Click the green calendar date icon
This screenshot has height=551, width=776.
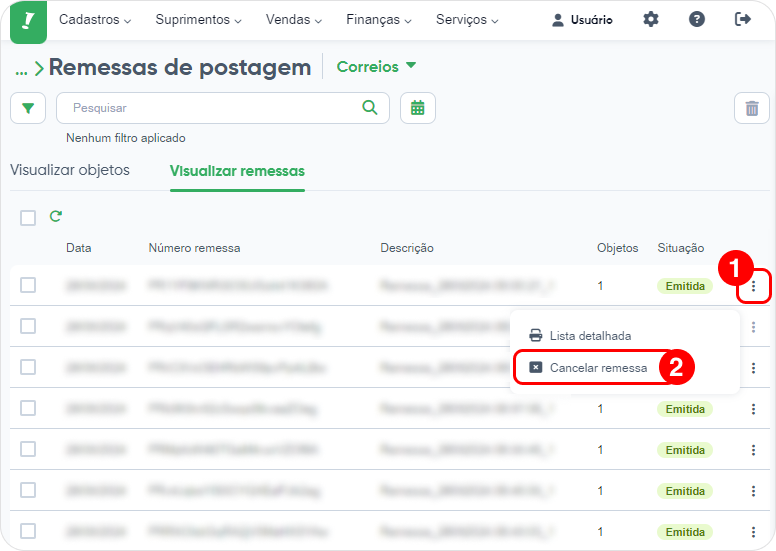pos(418,108)
